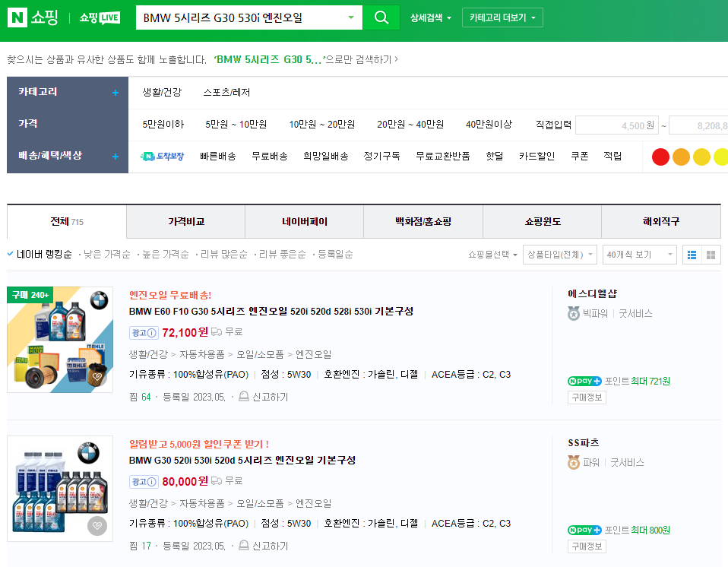Sort by 등록일순
The height and width of the screenshot is (567, 728).
click(x=335, y=255)
